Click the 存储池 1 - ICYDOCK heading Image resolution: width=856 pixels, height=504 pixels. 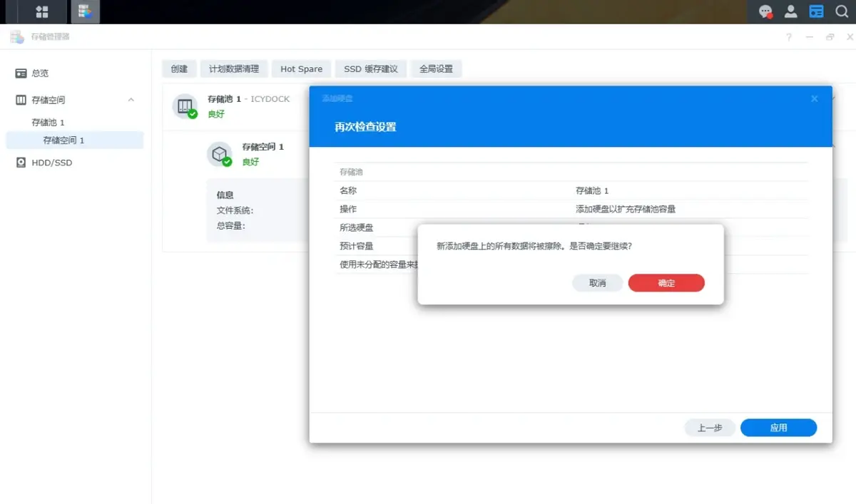click(248, 99)
